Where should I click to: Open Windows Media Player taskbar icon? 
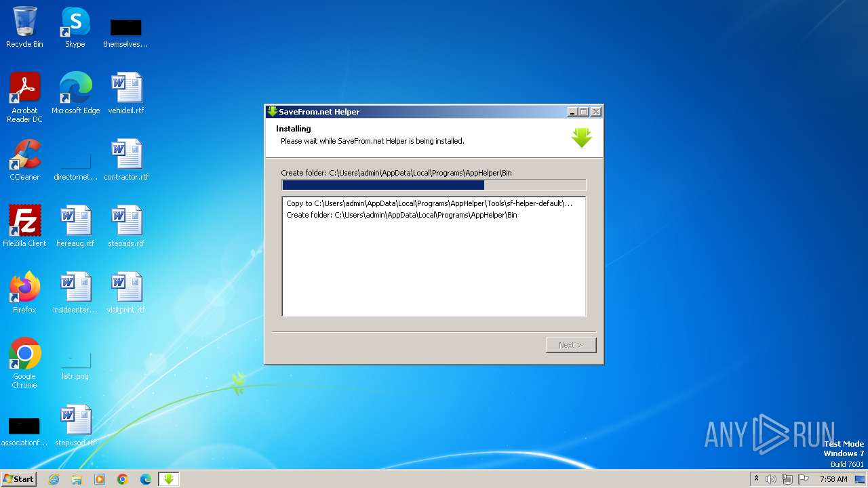[x=100, y=479]
